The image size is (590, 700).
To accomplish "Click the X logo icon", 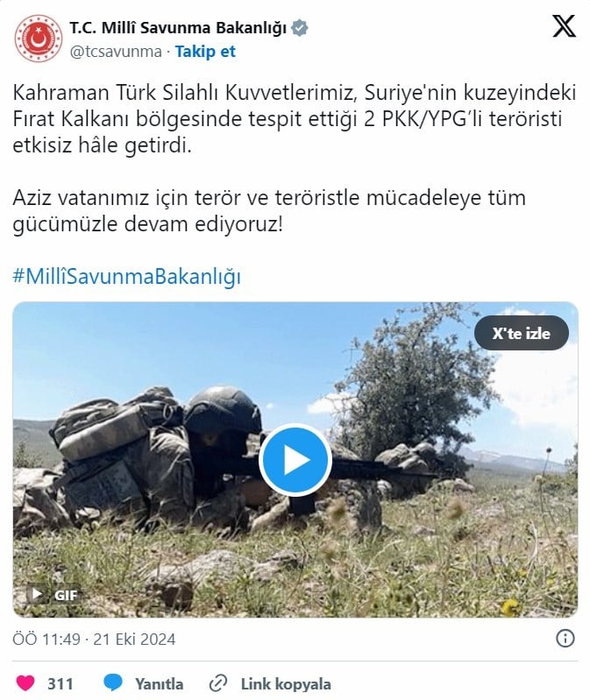I will [564, 26].
